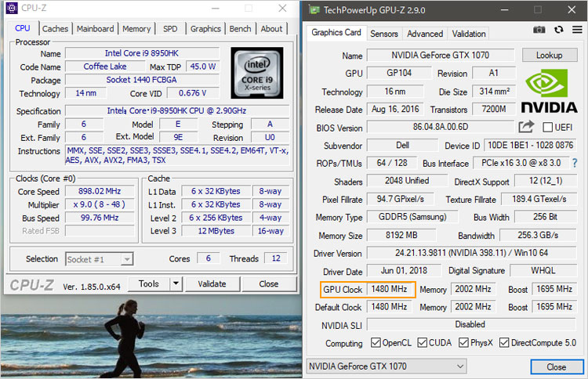Open the Memory tab in CPU-Z
This screenshot has height=379, width=588.
(x=136, y=29)
